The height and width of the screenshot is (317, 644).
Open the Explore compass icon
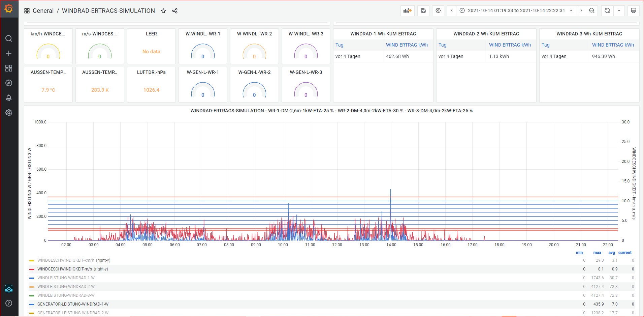9,83
